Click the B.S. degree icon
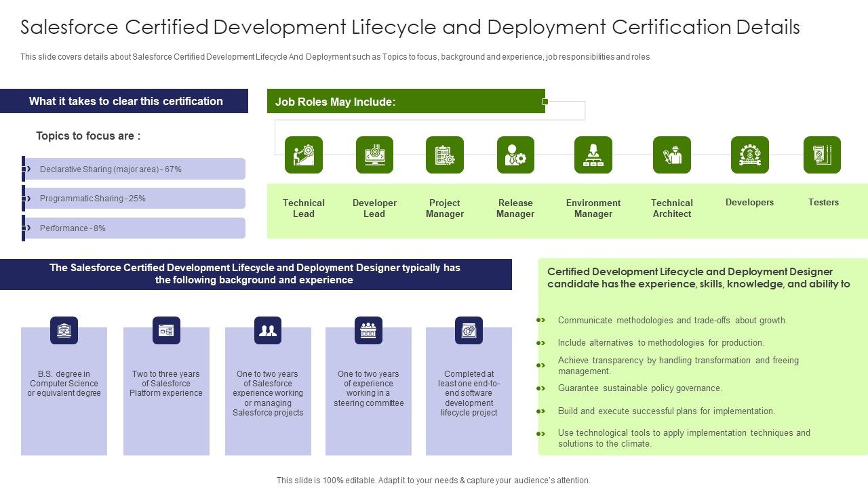This screenshot has height=488, width=868. (x=64, y=331)
